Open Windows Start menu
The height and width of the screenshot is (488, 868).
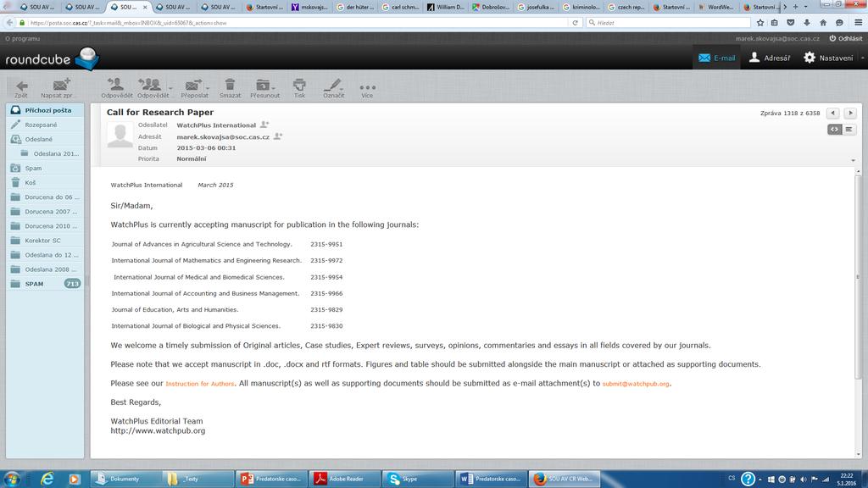click(11, 479)
